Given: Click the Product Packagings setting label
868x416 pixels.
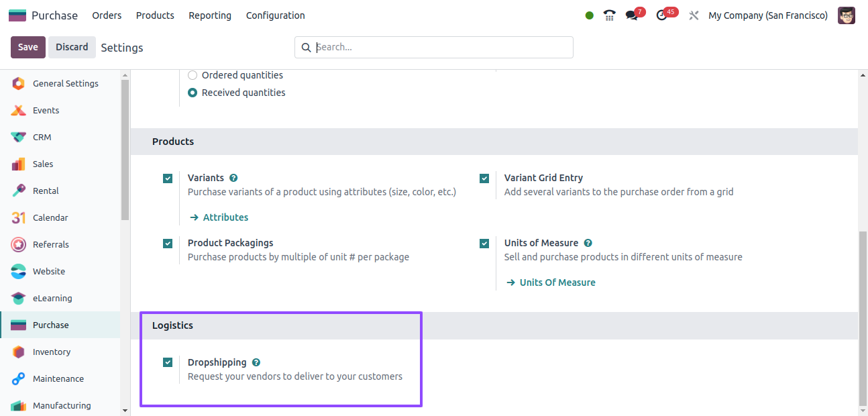Looking at the screenshot, I should [x=231, y=243].
